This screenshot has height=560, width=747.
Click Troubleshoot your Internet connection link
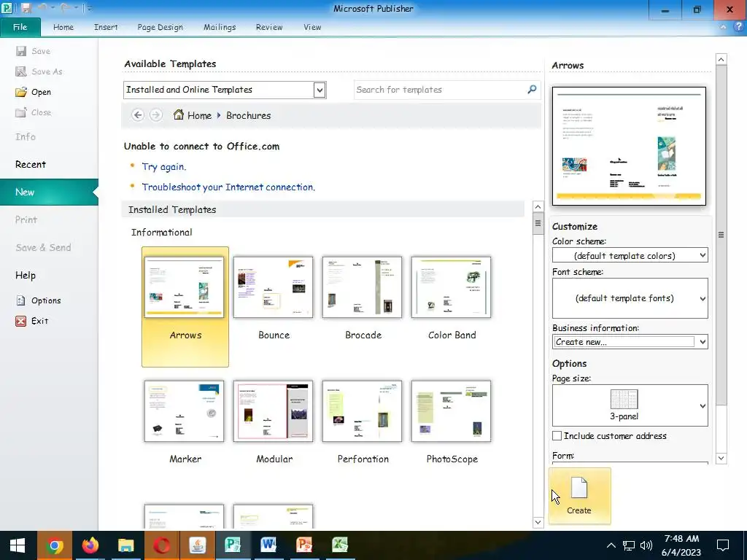pos(228,187)
